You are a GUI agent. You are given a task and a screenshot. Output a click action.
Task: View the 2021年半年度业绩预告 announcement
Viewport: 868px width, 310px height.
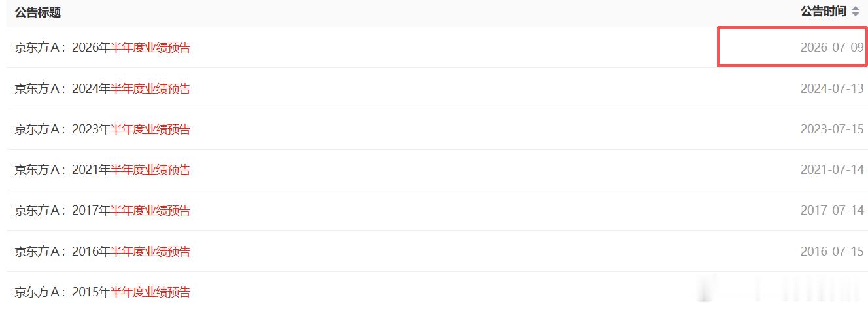click(103, 169)
